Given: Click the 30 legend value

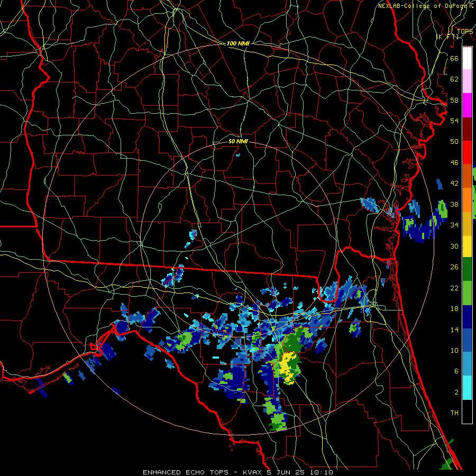Looking at the screenshot, I should [x=454, y=246].
